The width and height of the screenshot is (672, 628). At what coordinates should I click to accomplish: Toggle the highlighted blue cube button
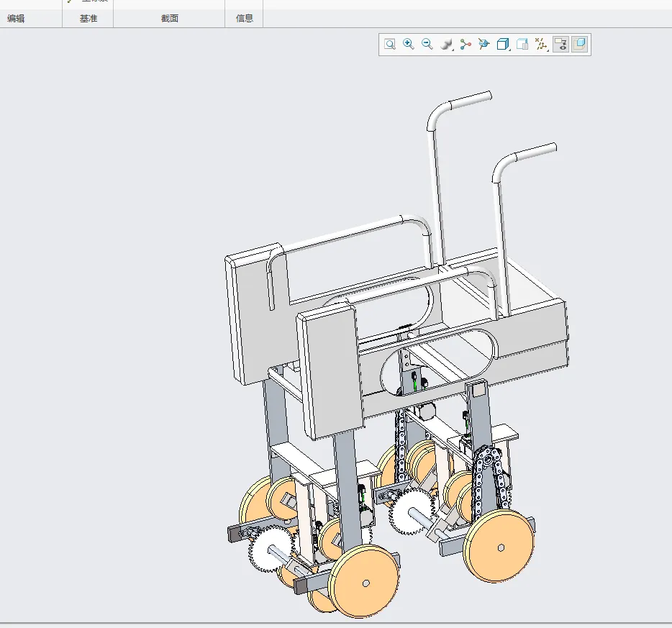point(580,45)
